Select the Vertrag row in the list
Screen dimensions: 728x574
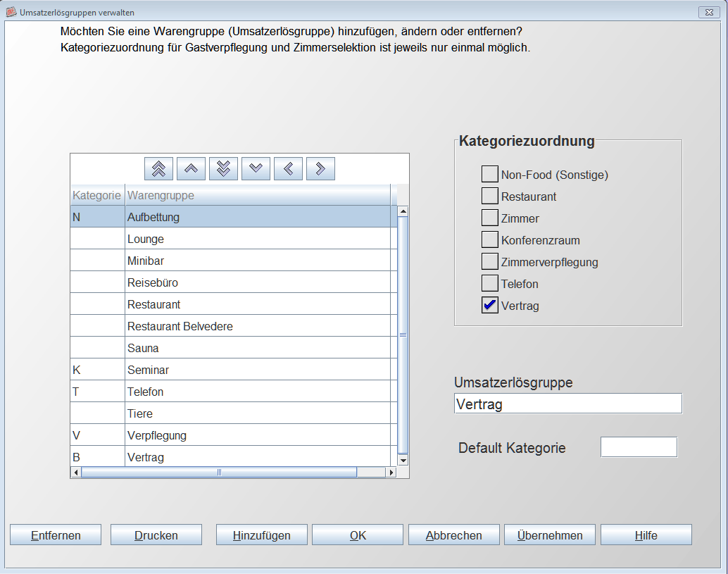click(x=234, y=457)
